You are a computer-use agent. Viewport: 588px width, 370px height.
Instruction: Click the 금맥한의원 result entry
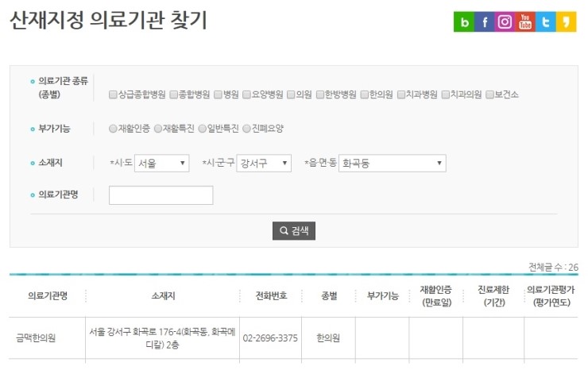(x=37, y=338)
